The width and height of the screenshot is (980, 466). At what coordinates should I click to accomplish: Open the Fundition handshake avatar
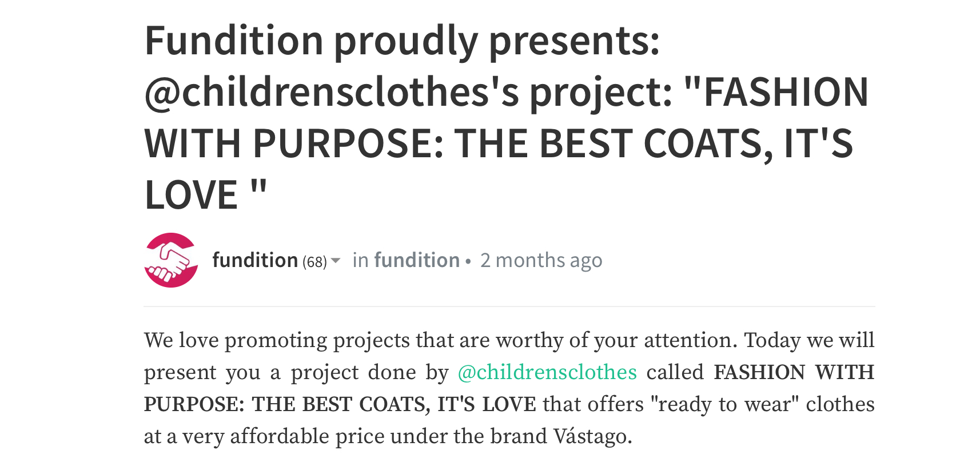pos(171,260)
